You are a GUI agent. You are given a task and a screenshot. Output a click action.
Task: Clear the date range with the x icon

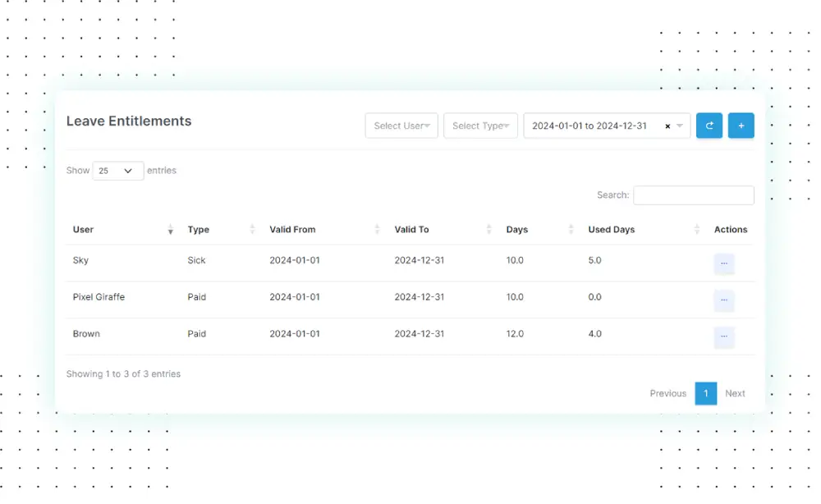click(667, 126)
